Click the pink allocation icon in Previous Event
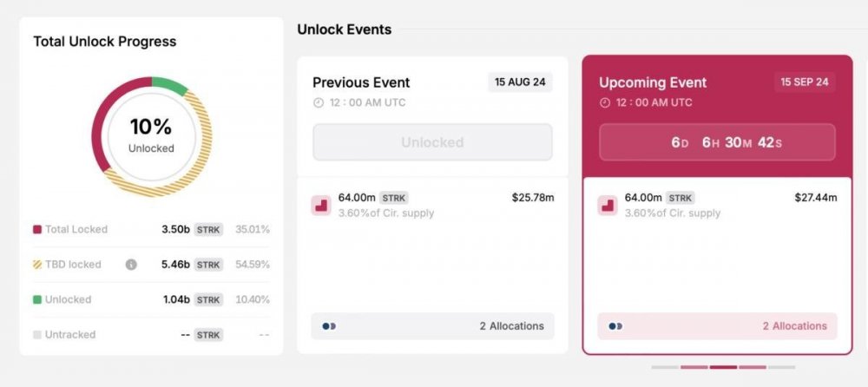The height and width of the screenshot is (387, 868). tap(320, 205)
